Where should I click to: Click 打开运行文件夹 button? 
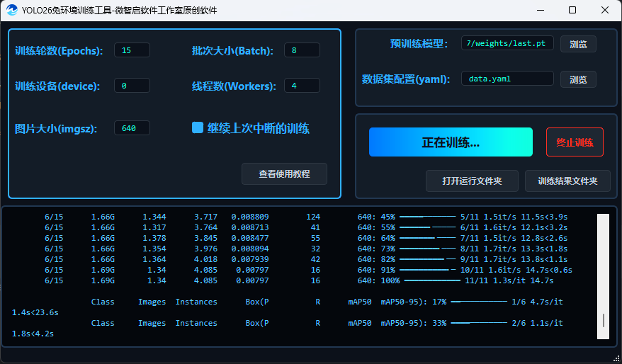click(x=472, y=181)
